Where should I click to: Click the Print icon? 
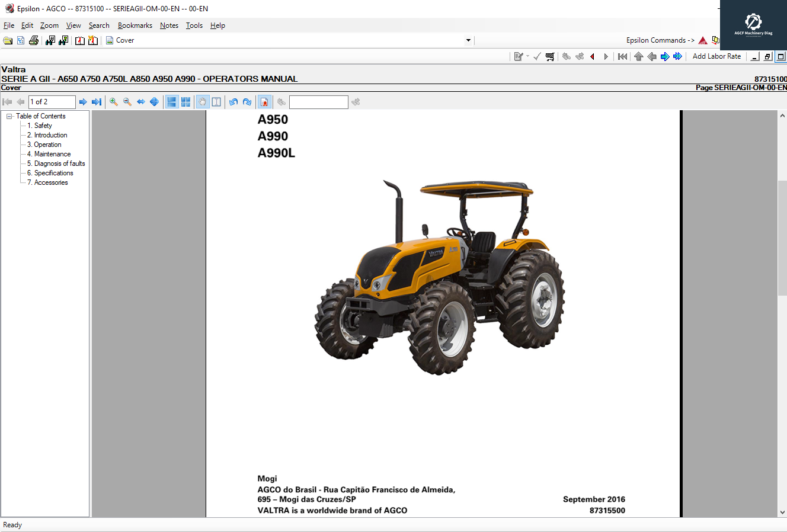tap(34, 40)
